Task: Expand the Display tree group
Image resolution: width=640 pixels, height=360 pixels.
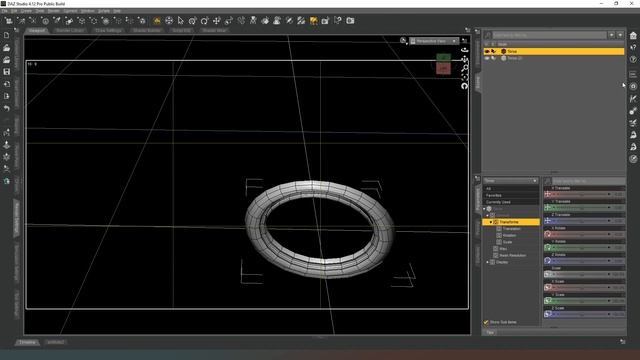Action: point(488,262)
